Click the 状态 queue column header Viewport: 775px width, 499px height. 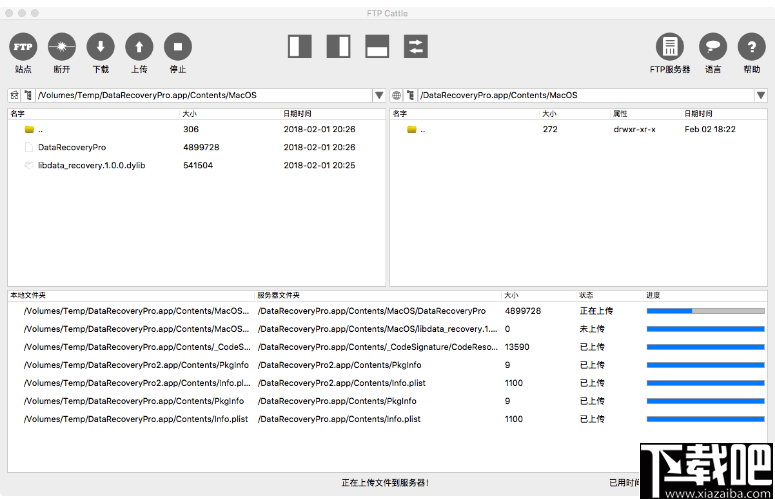pos(586,295)
